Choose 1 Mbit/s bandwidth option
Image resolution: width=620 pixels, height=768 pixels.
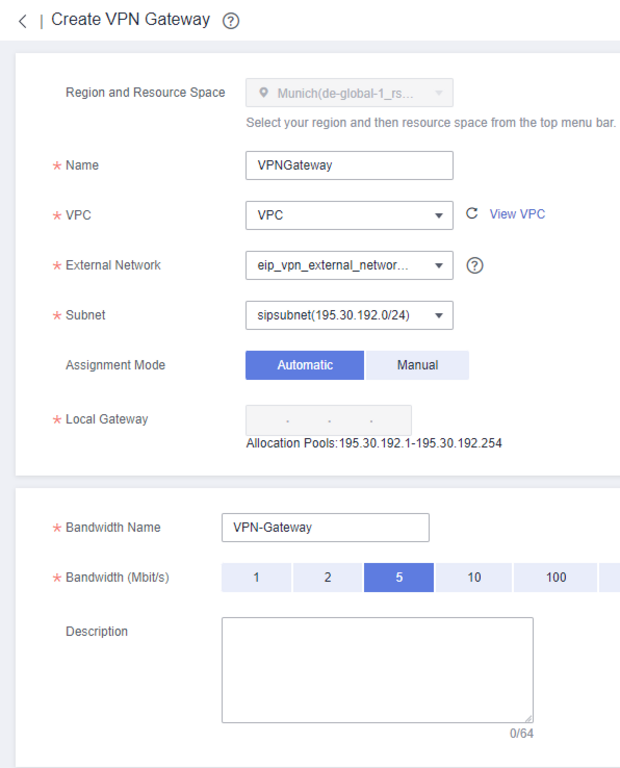click(256, 578)
